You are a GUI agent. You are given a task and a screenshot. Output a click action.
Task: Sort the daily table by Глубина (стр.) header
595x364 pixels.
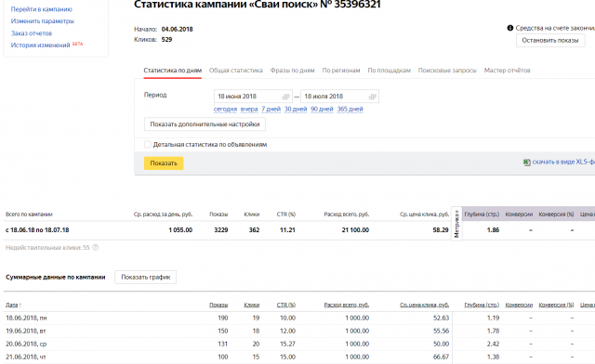click(482, 305)
